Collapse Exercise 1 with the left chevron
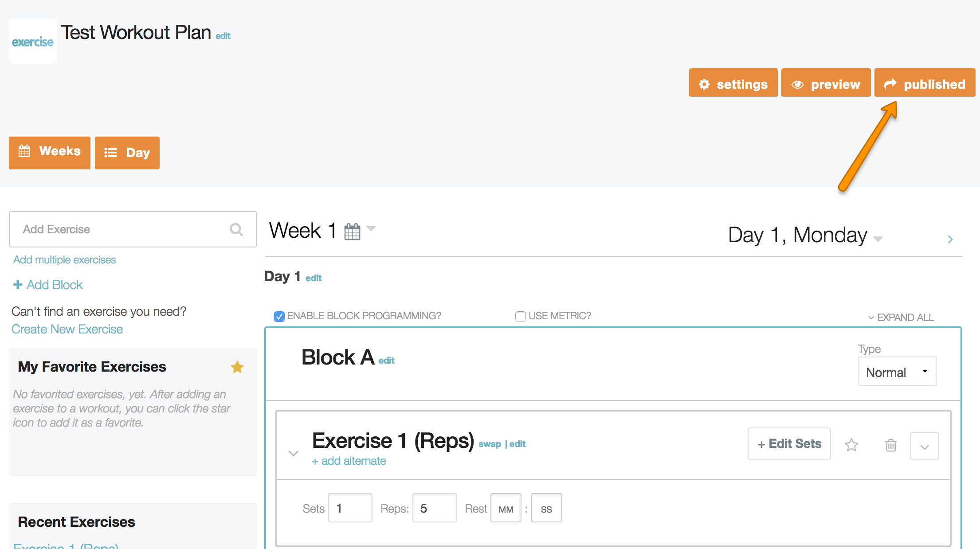The height and width of the screenshot is (549, 980). click(294, 453)
